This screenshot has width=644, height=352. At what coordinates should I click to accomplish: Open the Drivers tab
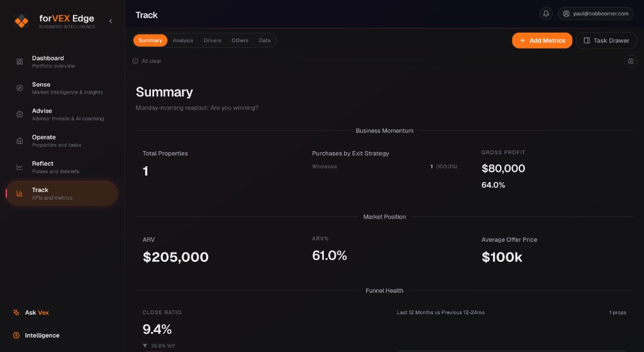point(213,40)
